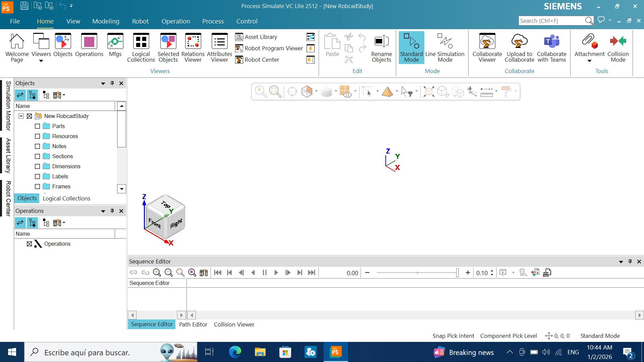Click the Robot Center icon in ribbon
Viewport: 644px width, 362px height.
(239, 60)
